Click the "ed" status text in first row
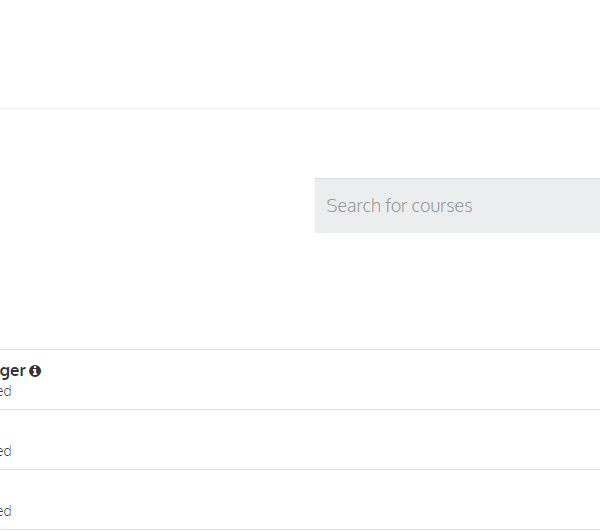 click(x=6, y=391)
